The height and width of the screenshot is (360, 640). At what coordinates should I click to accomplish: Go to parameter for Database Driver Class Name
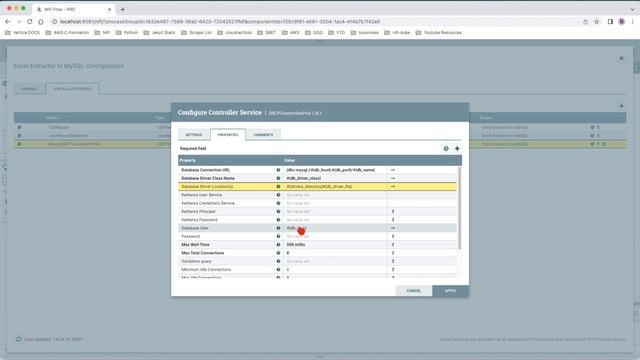pos(393,178)
